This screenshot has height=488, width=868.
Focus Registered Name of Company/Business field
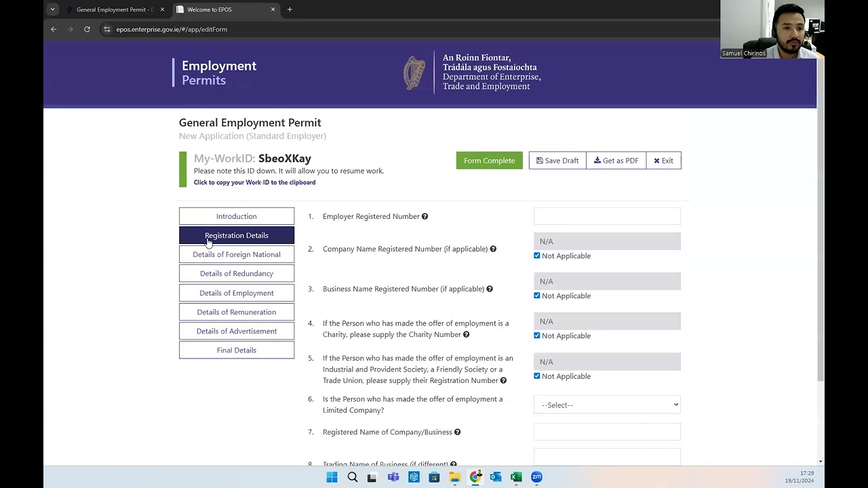point(607,432)
